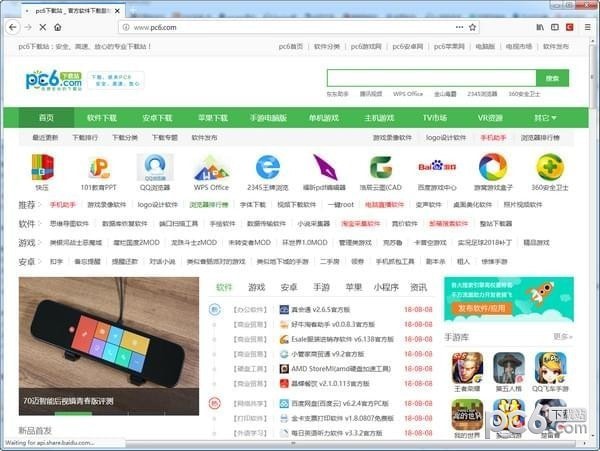Bookmark this page with the star icon
The width and height of the screenshot is (600, 451).
coord(473,27)
